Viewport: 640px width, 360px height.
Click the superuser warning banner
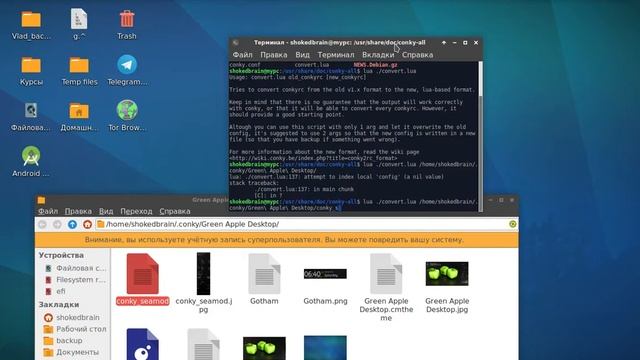[277, 240]
